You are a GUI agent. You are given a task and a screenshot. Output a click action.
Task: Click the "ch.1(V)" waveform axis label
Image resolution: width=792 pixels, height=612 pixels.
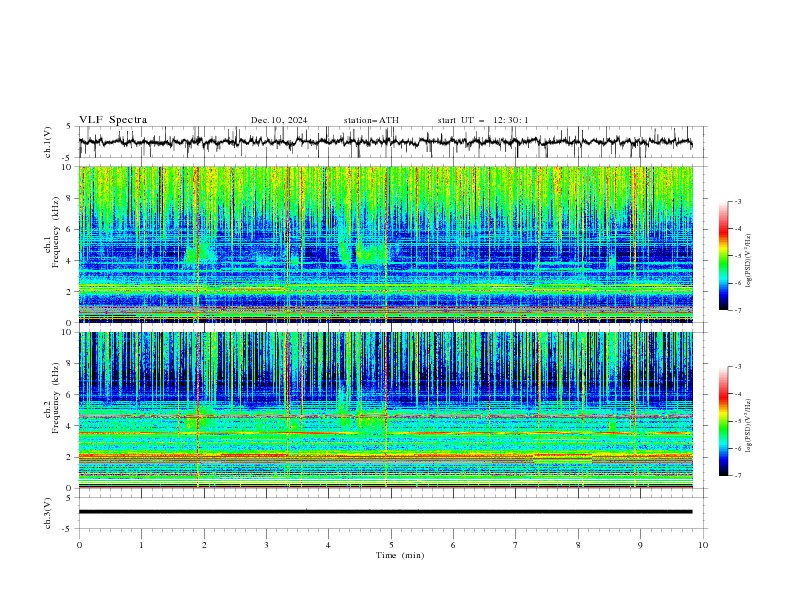coord(48,142)
